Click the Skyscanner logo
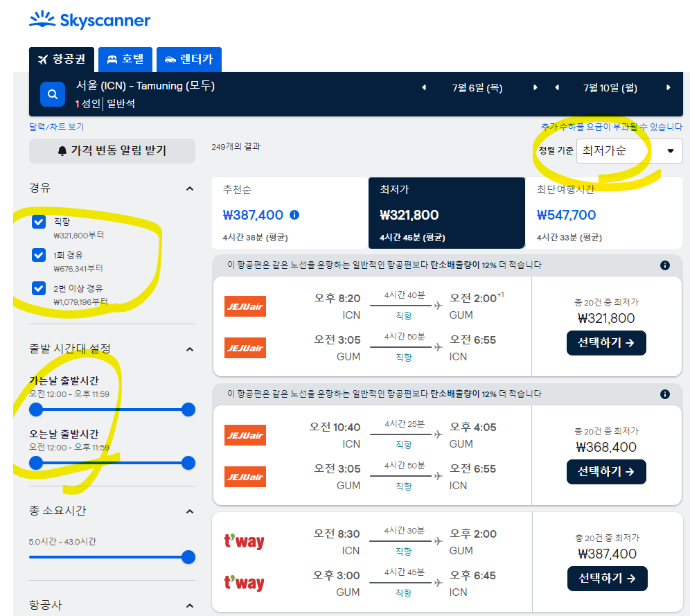Screen dimensions: 690x616 (90, 20)
